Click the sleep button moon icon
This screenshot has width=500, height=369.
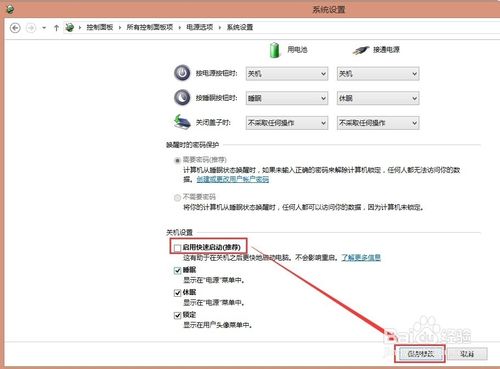tap(182, 97)
